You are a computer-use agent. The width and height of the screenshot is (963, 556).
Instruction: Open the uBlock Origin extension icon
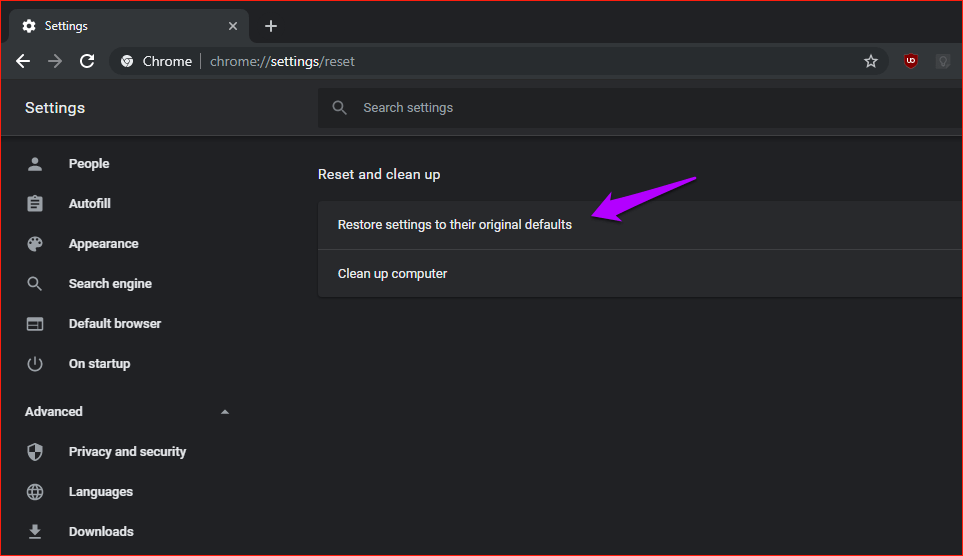pos(910,61)
